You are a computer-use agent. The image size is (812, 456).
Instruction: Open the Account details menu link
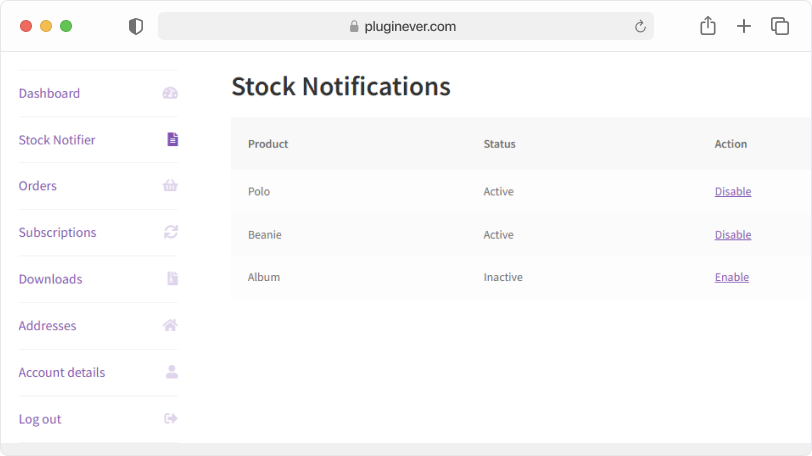pos(62,372)
